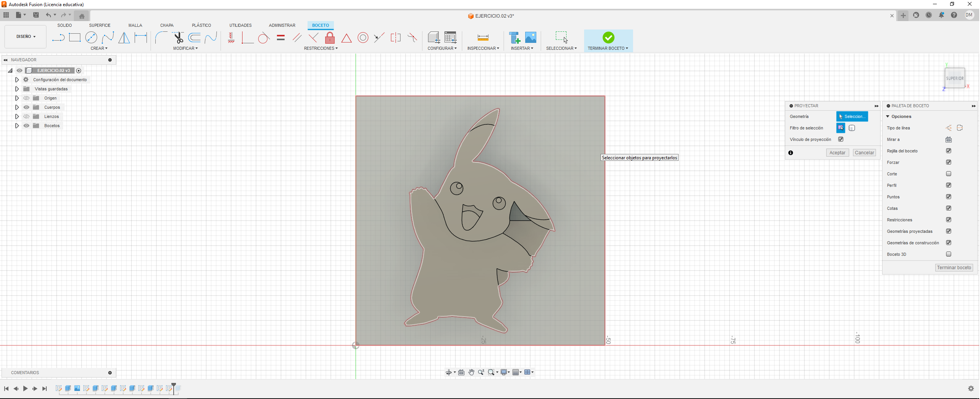Click the Terminar boceto button
This screenshot has width=980, height=399.
954,268
